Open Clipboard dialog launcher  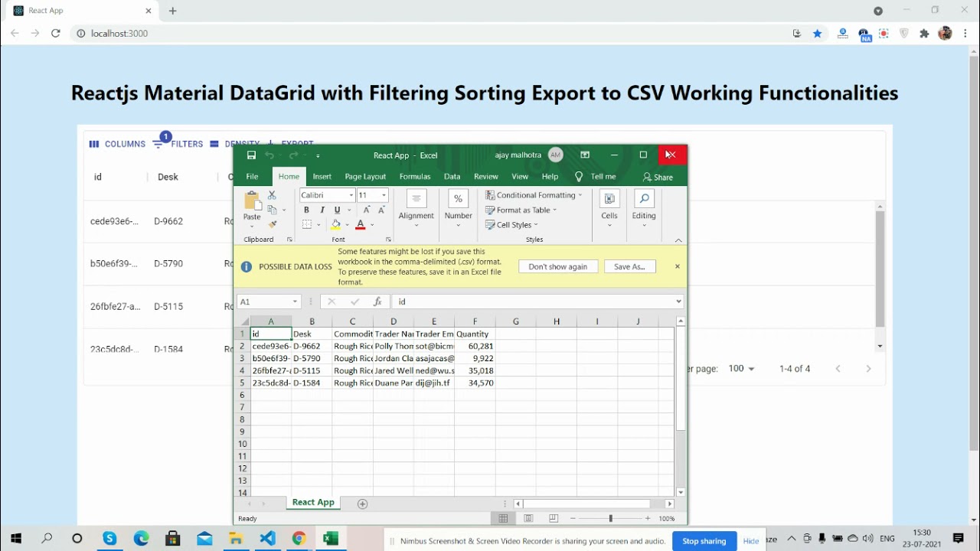[x=289, y=240]
